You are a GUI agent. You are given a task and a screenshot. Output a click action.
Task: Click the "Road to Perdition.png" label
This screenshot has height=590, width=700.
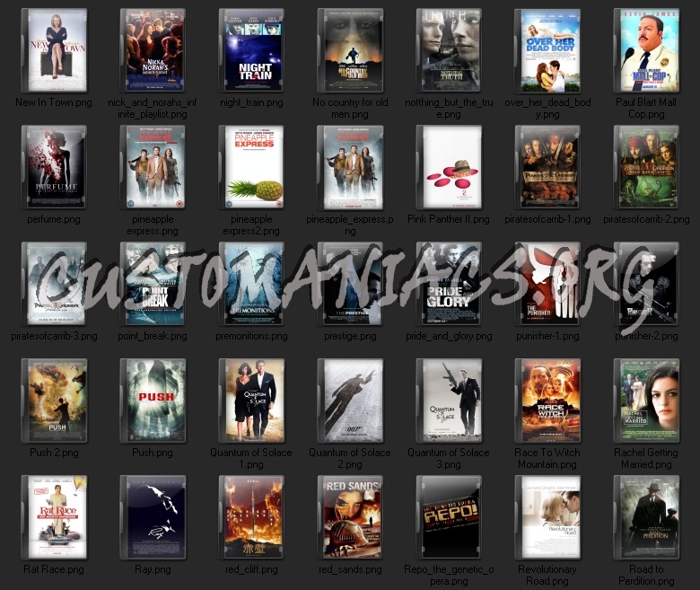646,575
